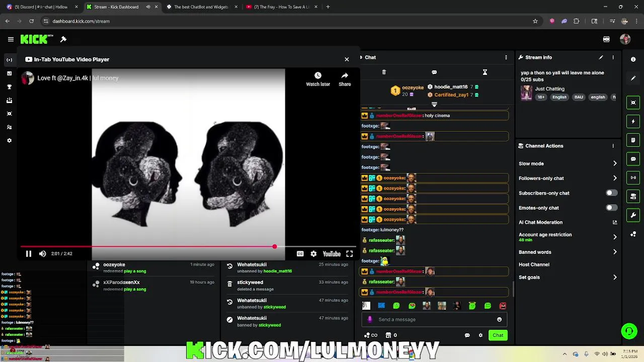Viewport: 644px width, 362px height.
Task: Open the analytics chart icon in sidebar
Action: pos(9,73)
